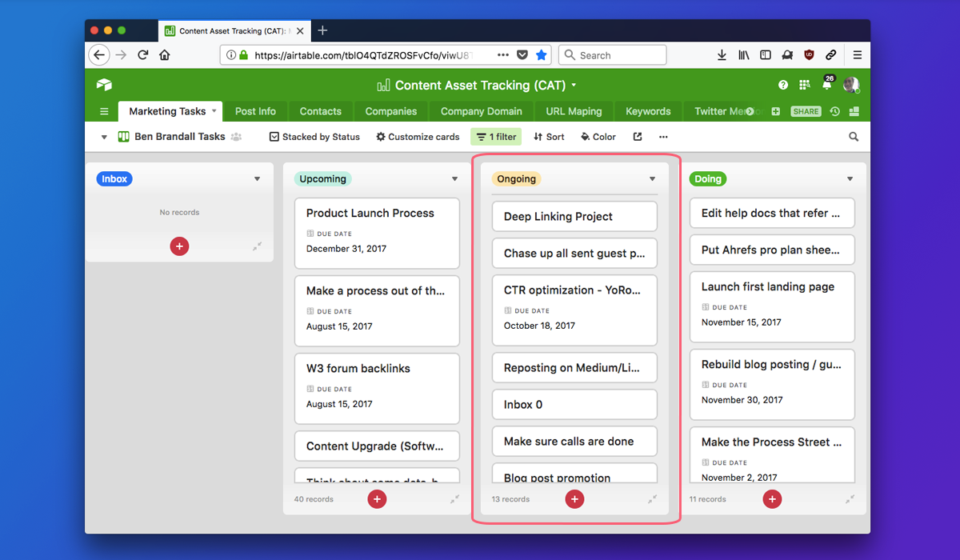Image resolution: width=960 pixels, height=560 pixels.
Task: Open Firefox downloads arrow
Action: point(722,55)
